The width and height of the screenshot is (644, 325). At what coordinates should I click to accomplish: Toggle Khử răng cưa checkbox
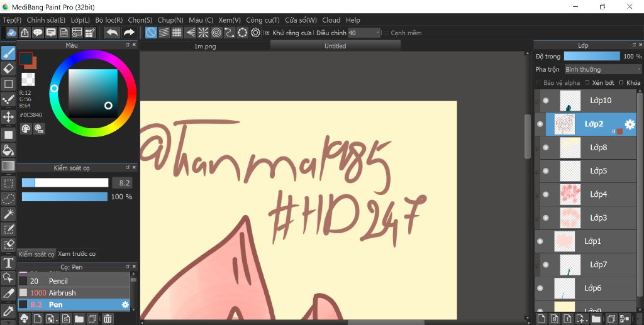(x=267, y=33)
